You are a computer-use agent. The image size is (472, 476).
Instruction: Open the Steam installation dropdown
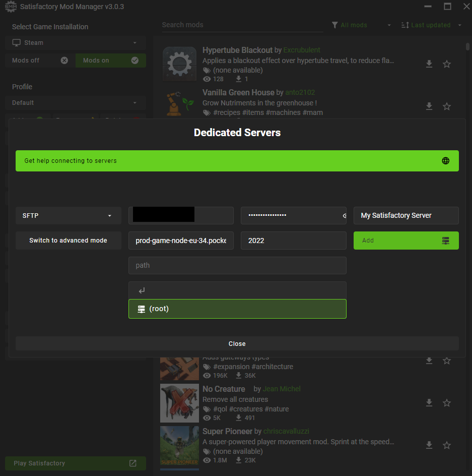pos(75,43)
